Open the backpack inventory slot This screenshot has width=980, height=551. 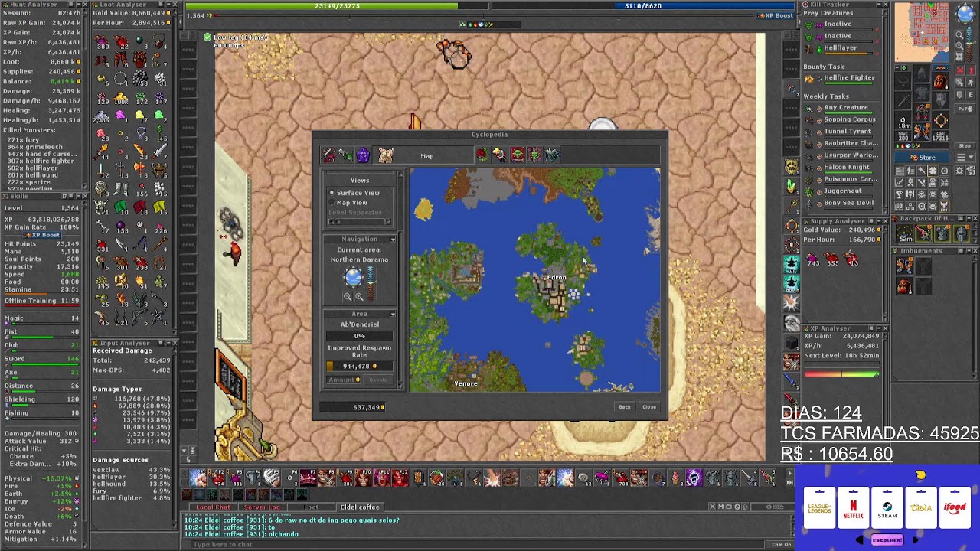941,80
